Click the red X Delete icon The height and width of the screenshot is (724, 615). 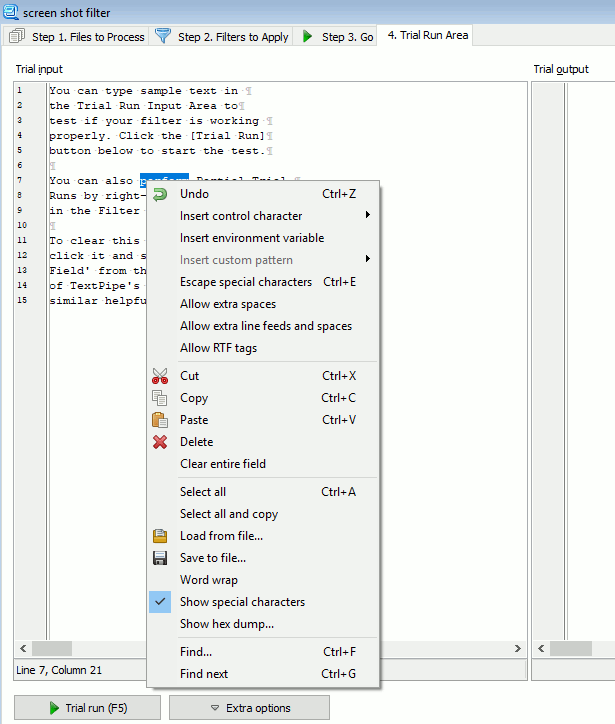(x=160, y=442)
